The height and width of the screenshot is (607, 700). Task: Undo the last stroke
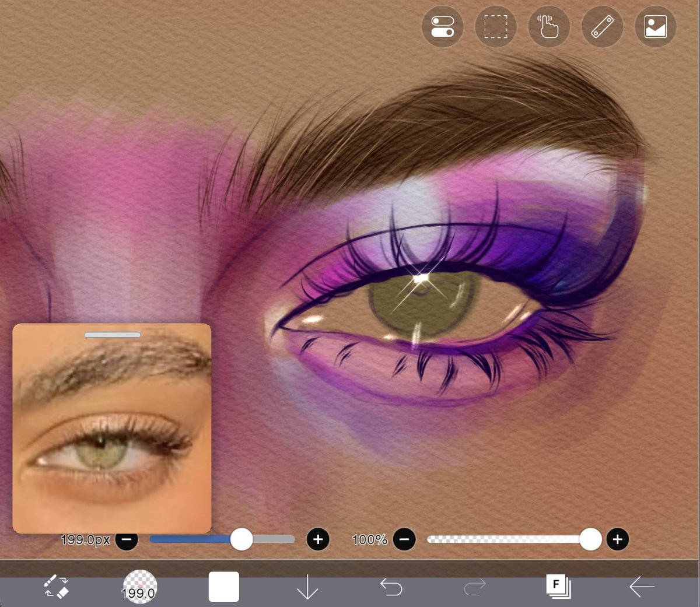[391, 587]
